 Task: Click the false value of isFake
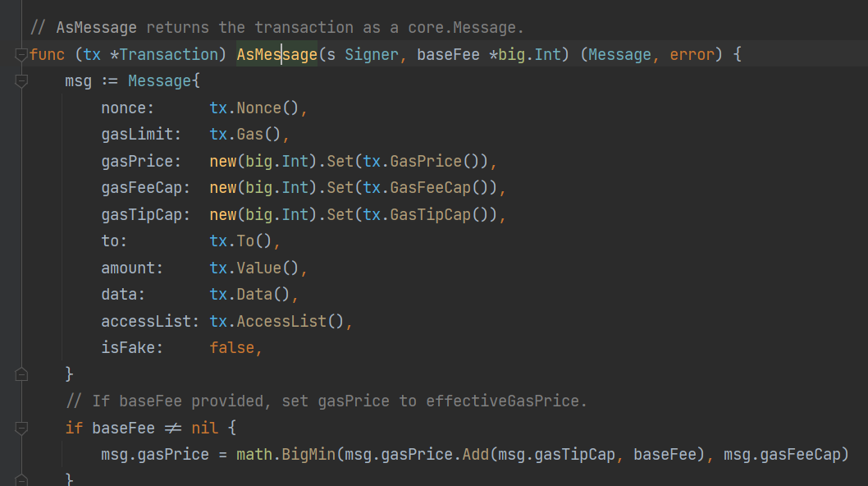[232, 348]
